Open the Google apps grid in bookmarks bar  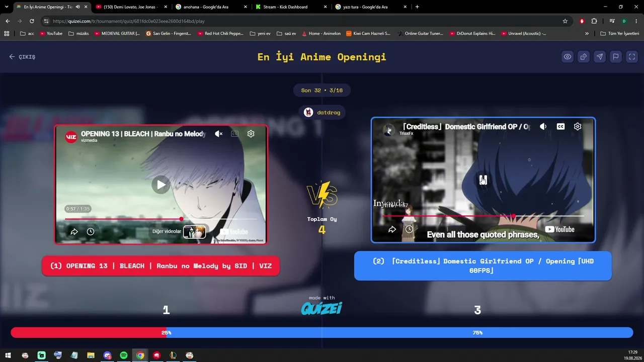[7, 34]
